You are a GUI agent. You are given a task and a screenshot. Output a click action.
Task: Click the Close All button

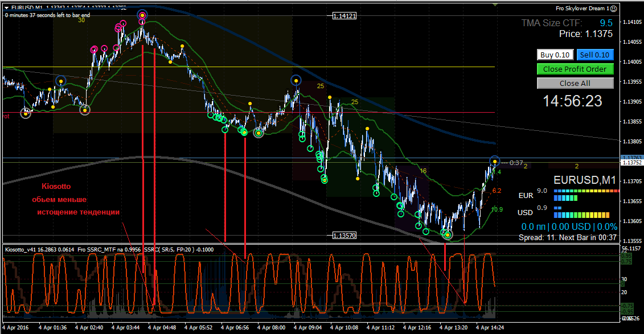point(575,83)
